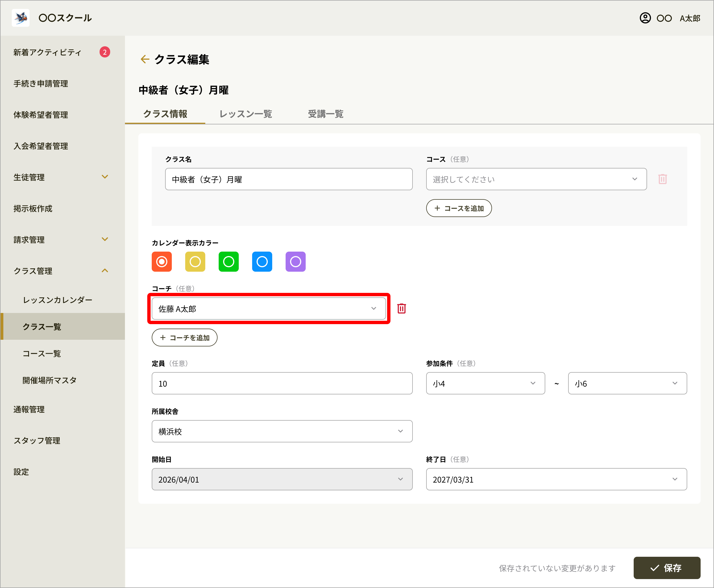Select the orange calendar color
Screen dimensions: 714x588
click(x=161, y=262)
